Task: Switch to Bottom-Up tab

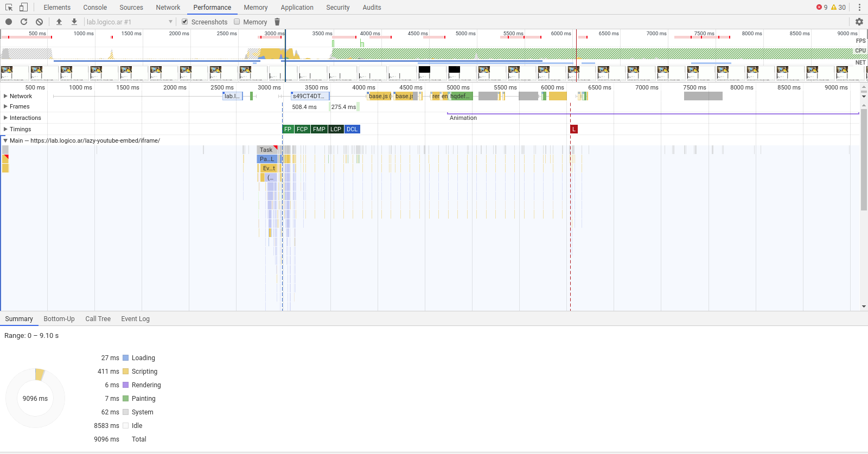Action: click(x=59, y=319)
